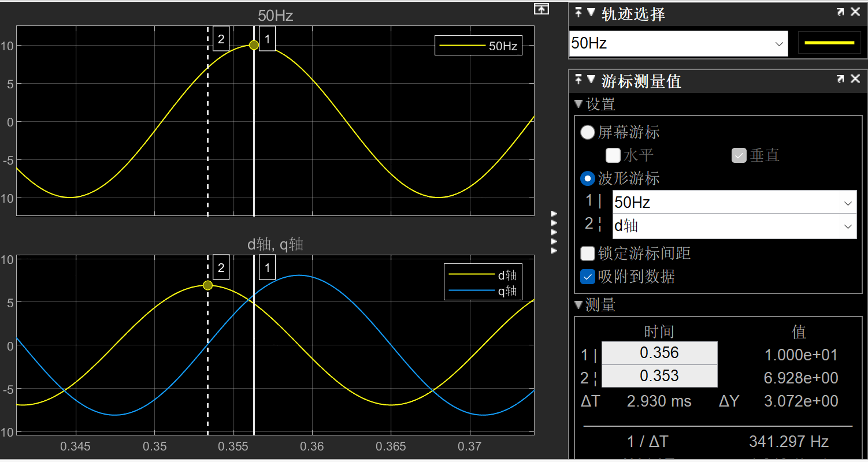Click the ΔY value 3.072e+00

801,401
